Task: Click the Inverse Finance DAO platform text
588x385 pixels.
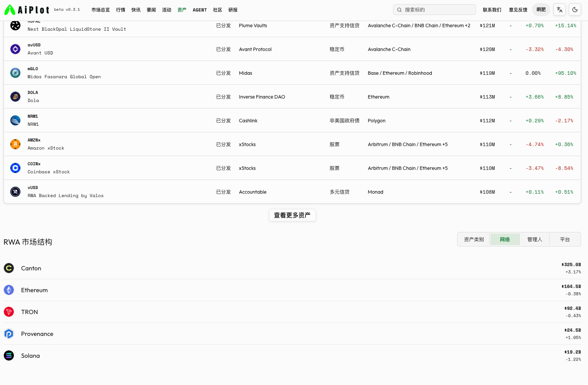Action: pyautogui.click(x=262, y=97)
